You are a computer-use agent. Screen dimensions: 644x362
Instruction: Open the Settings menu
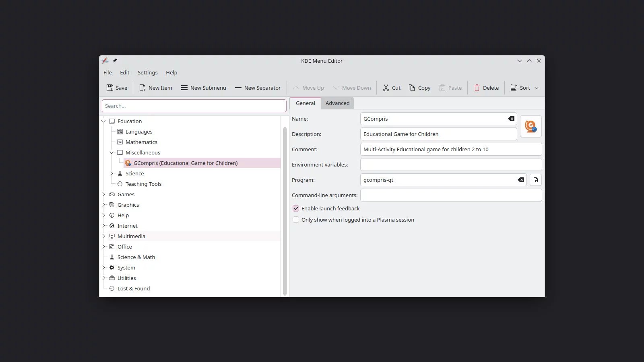pos(148,72)
